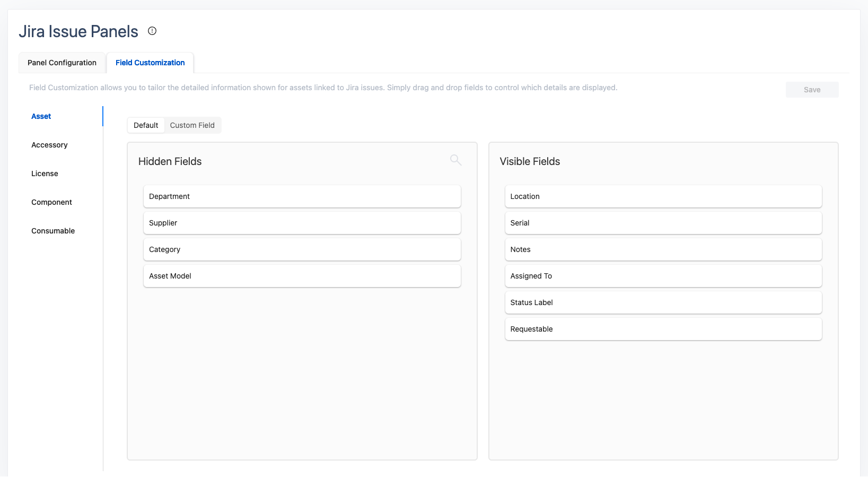Click the info icon beside Jira Issue Panels

152,31
